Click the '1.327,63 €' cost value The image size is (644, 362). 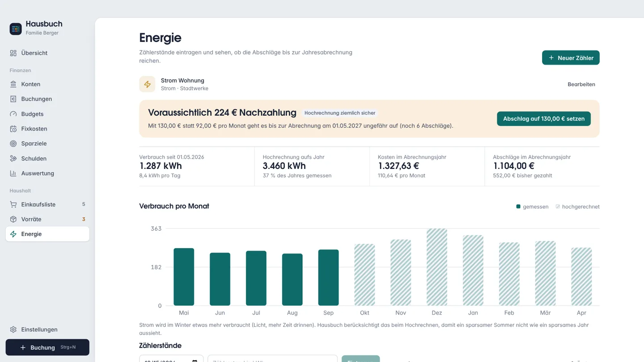tap(398, 166)
